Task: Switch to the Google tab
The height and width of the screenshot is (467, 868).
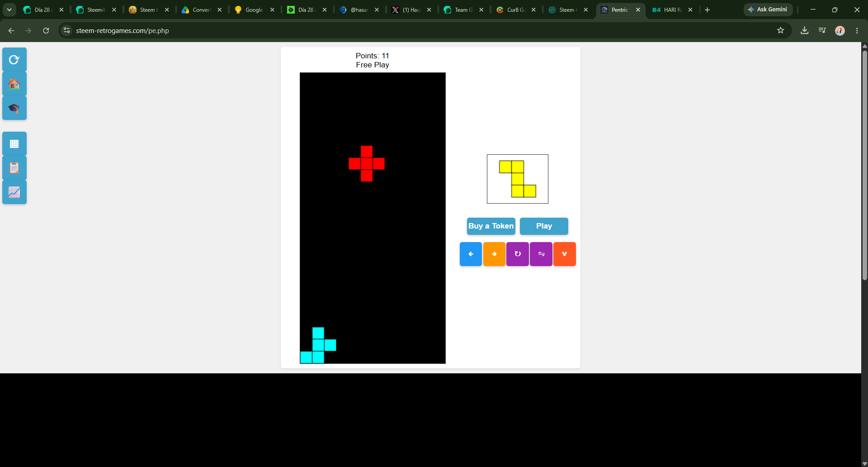Action: [254, 10]
